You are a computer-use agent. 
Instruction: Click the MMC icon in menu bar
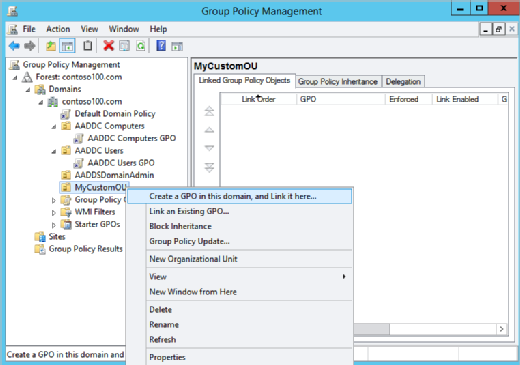13,29
